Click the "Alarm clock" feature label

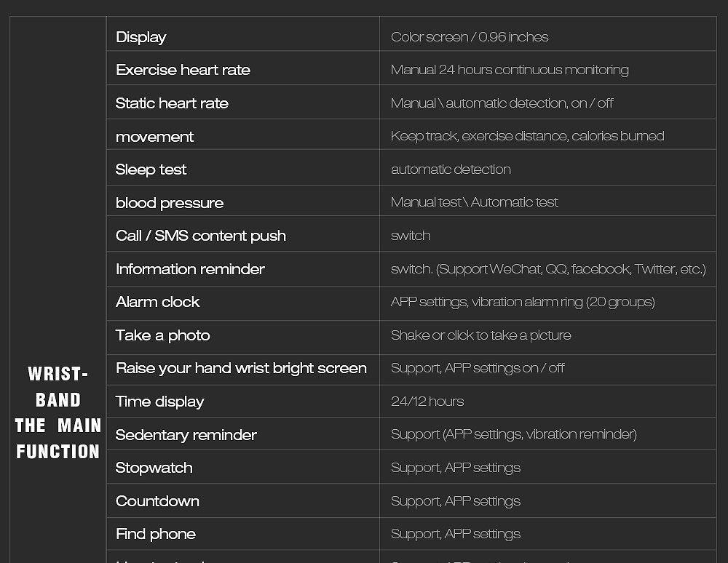coord(157,302)
